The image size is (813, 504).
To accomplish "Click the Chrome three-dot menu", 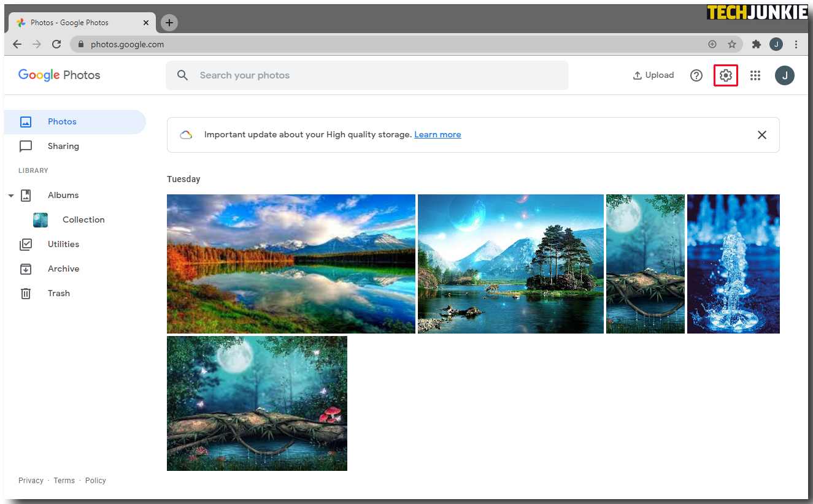I will pos(796,44).
